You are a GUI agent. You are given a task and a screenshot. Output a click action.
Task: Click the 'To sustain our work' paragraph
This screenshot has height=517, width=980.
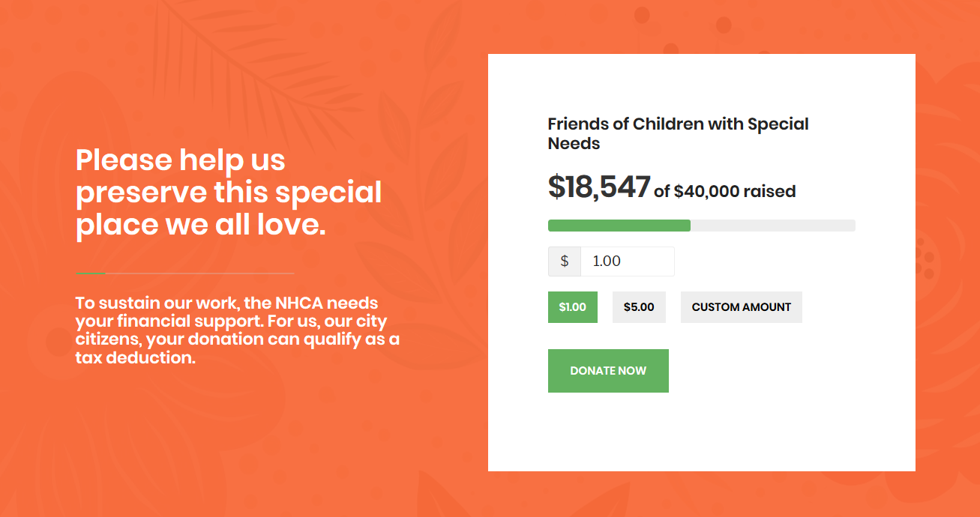(237, 330)
